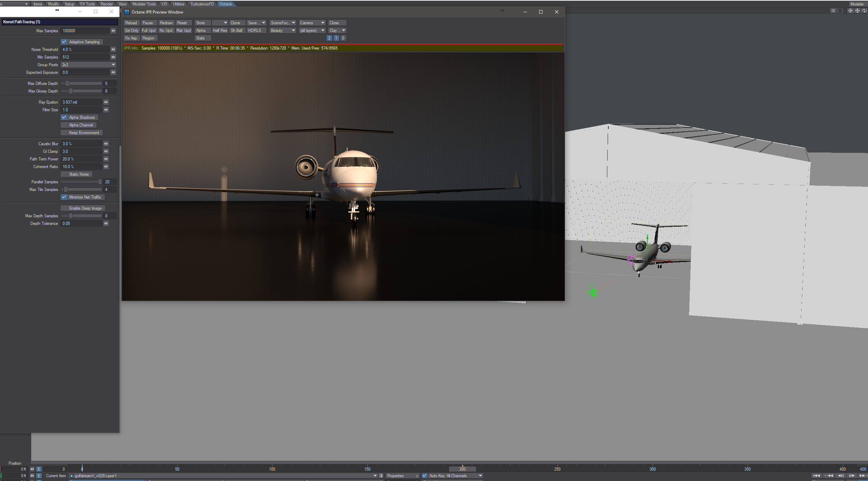
Task: Disable the Adaptive Sampling checkbox
Action: click(64, 42)
